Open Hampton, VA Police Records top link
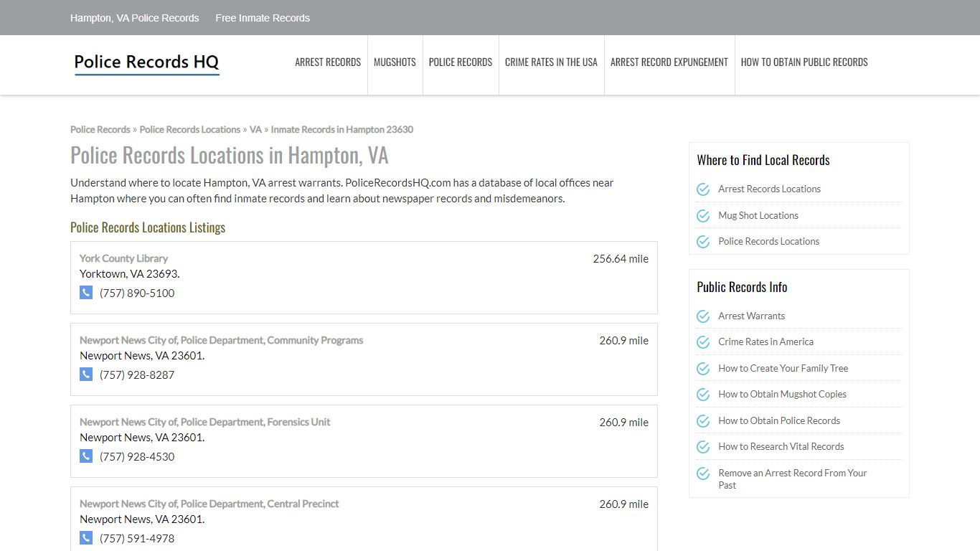Image resolution: width=980 pixels, height=551 pixels. 135,18
